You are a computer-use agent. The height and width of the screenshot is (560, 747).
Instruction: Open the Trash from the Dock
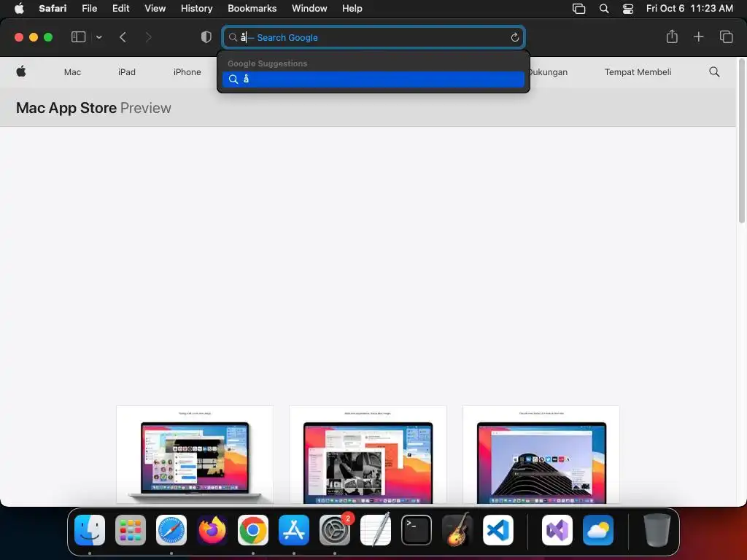point(657,530)
